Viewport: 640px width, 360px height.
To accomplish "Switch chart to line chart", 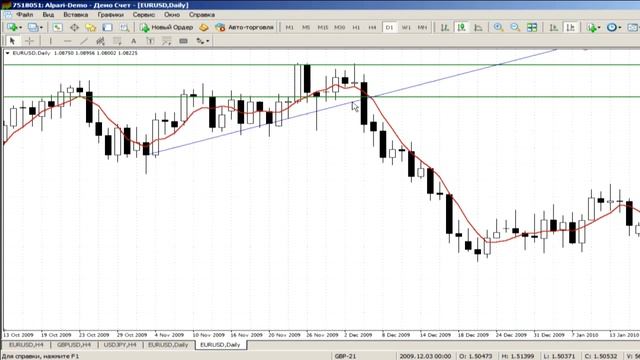I will point(478,27).
